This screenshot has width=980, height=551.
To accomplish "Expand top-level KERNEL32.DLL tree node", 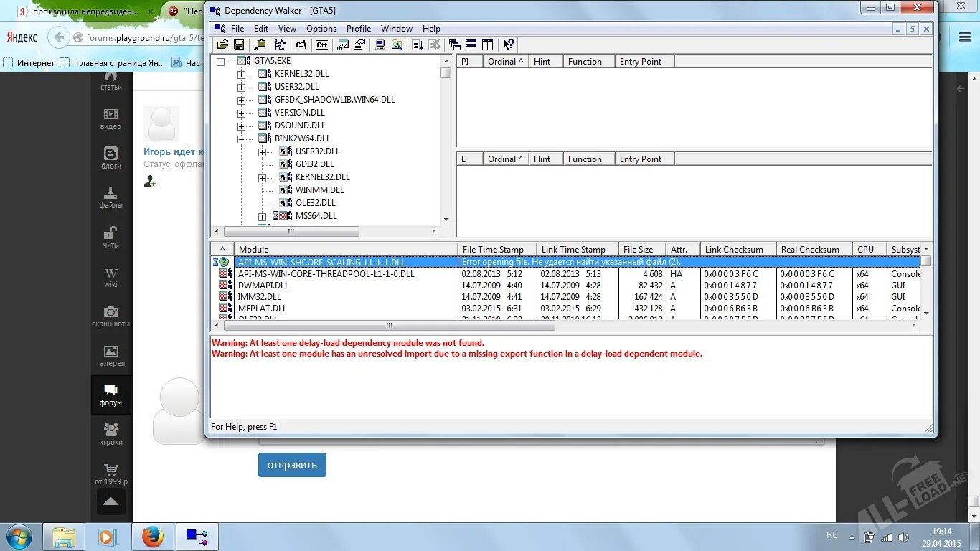I will [x=241, y=75].
